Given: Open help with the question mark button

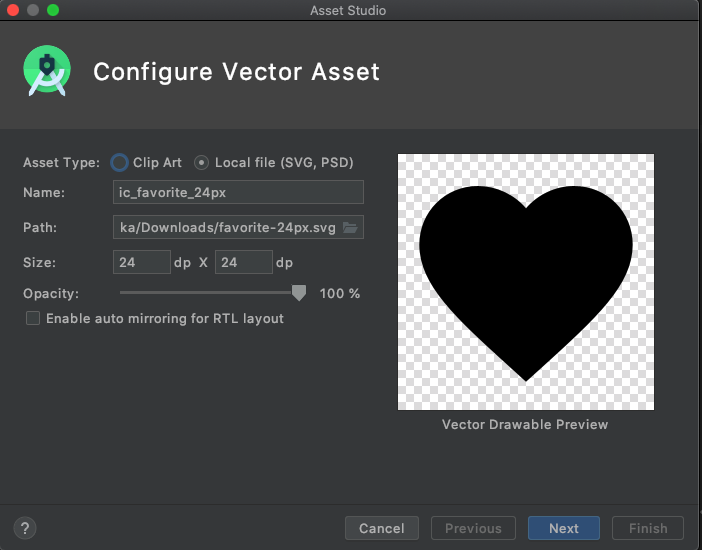Looking at the screenshot, I should [x=25, y=528].
